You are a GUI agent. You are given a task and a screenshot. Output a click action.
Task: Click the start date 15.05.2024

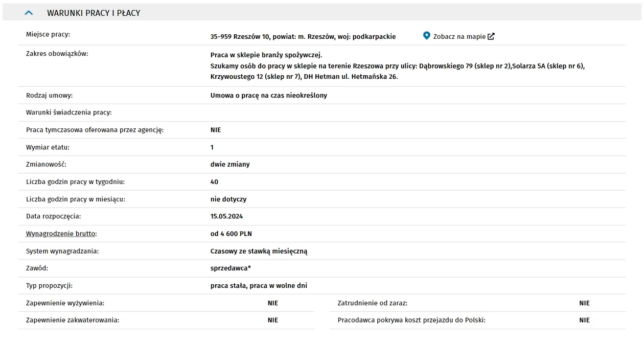tap(226, 217)
